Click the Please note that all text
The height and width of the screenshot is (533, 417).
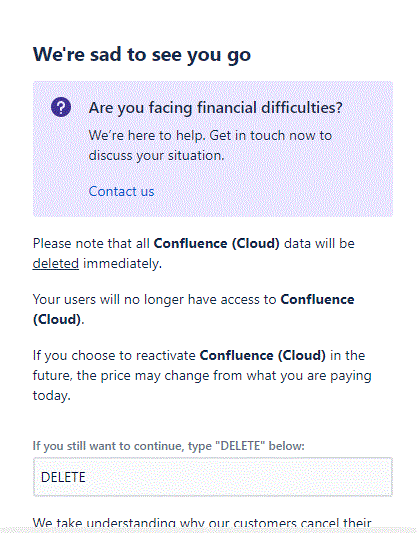pyautogui.click(x=91, y=244)
